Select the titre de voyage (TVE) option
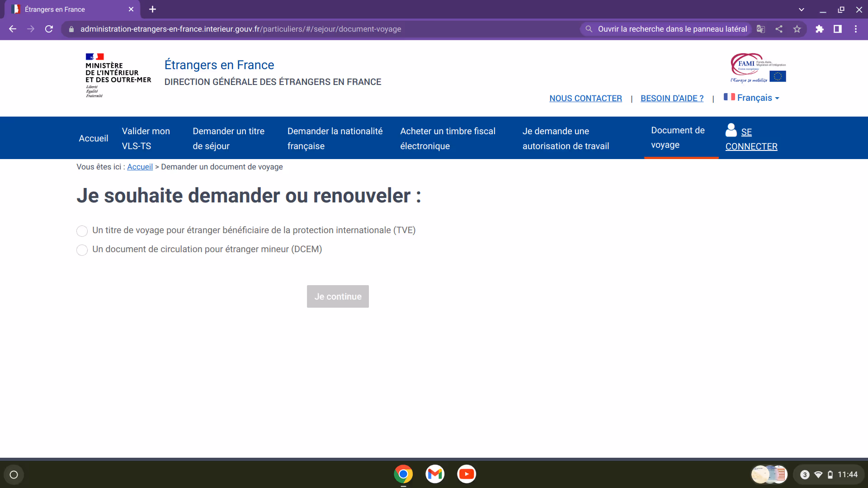The height and width of the screenshot is (488, 868). tap(82, 231)
